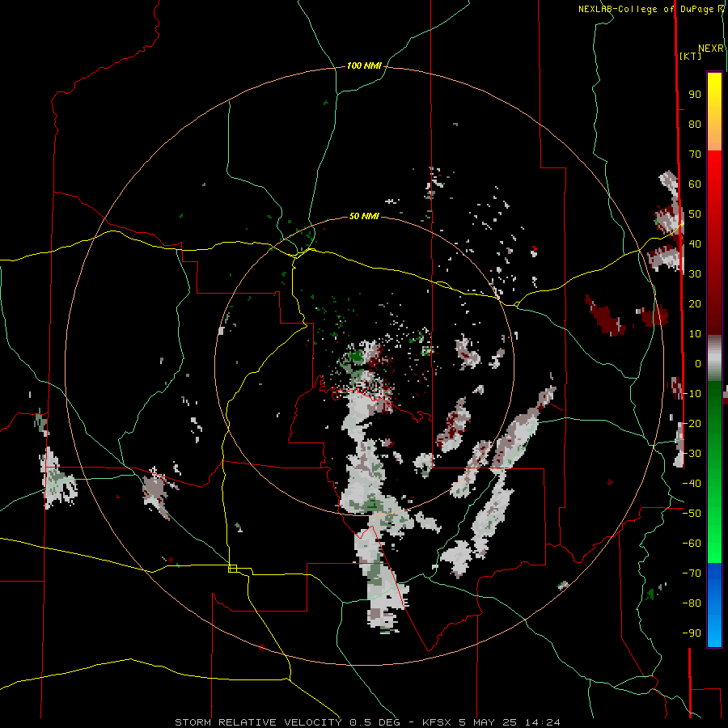Click the "100 NMI" range ring label
Screen dimensions: 728x728
[364, 66]
